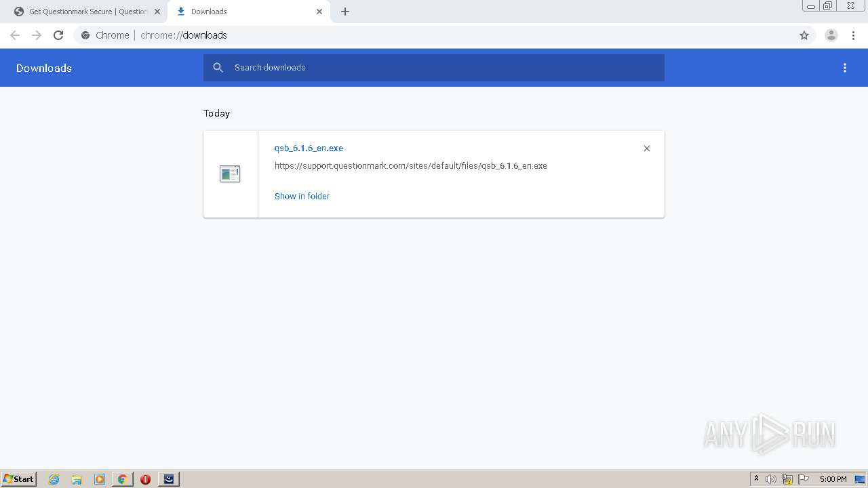Viewport: 868px width, 488px height.
Task: Click the support.questionmark.com download URL
Action: 411,166
